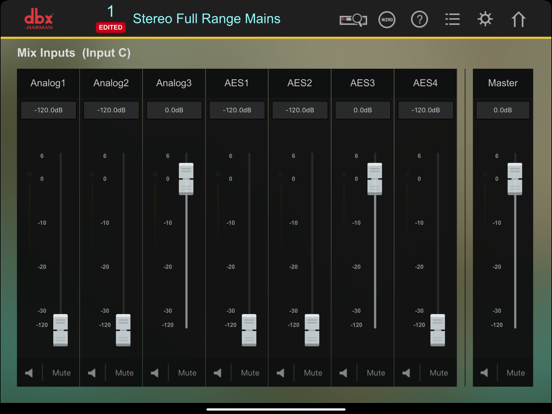Open the settings gear icon
This screenshot has height=414, width=552.
pyautogui.click(x=485, y=19)
